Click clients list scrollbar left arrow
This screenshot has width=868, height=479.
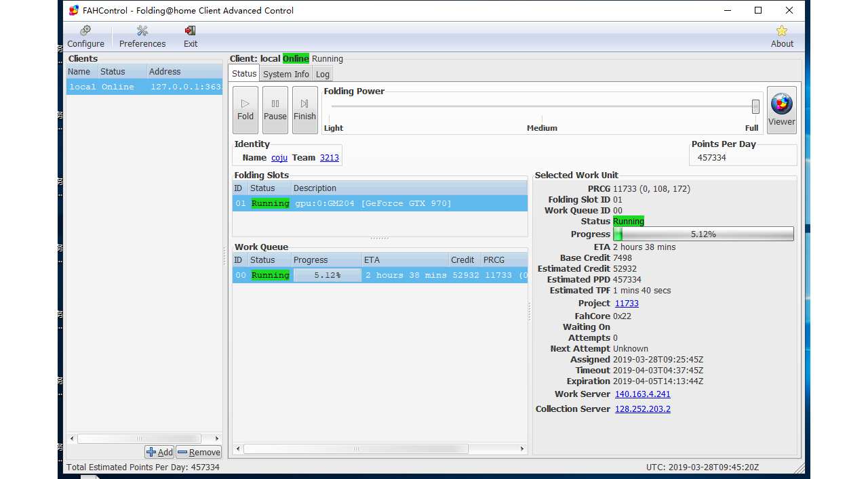(x=71, y=438)
